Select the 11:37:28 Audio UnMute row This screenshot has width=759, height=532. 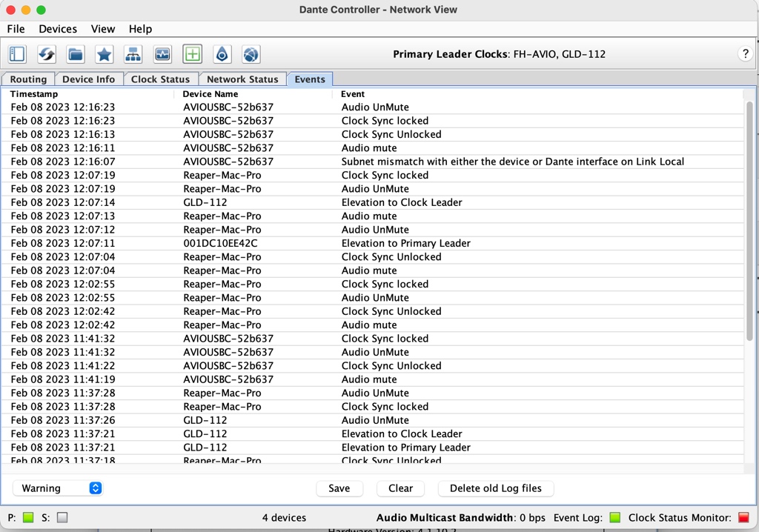tap(372, 393)
